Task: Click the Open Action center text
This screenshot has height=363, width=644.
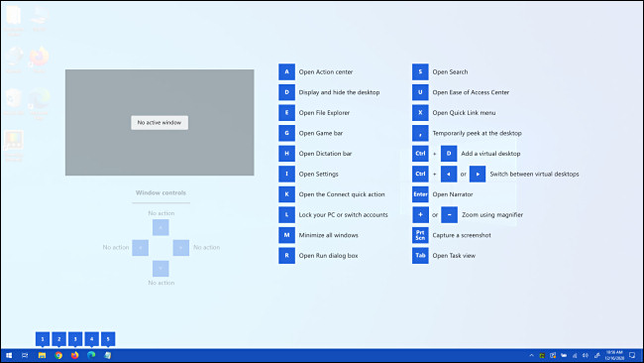Action: 326,71
